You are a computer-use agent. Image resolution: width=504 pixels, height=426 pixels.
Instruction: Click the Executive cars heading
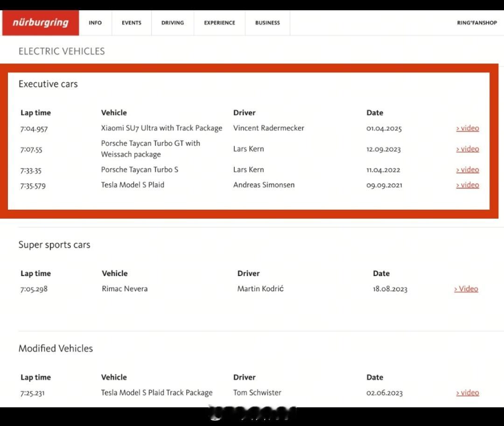pos(48,84)
